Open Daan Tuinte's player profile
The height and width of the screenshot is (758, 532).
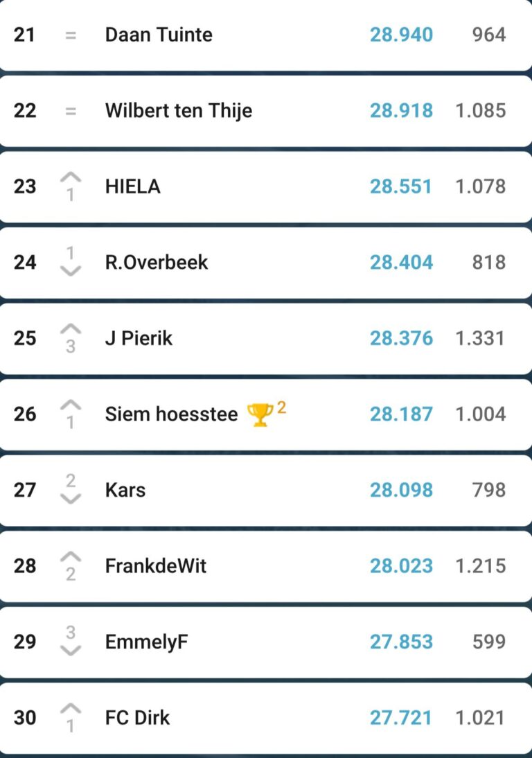click(x=159, y=35)
